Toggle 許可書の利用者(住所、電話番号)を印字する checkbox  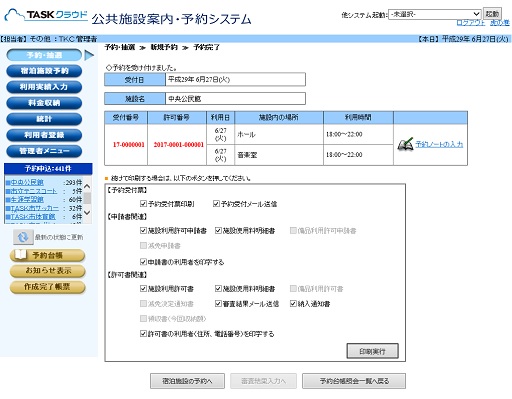(x=143, y=333)
